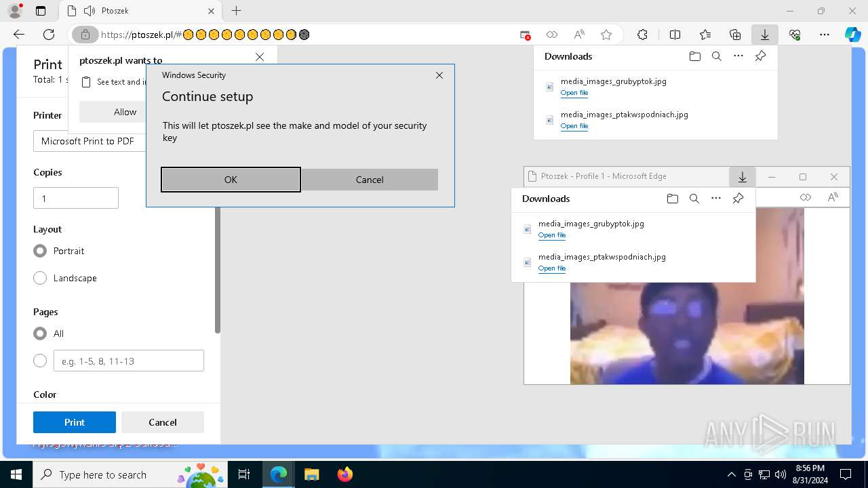The image size is (868, 488).
Task: Toggle split screen icon in toolbar
Action: 675,35
